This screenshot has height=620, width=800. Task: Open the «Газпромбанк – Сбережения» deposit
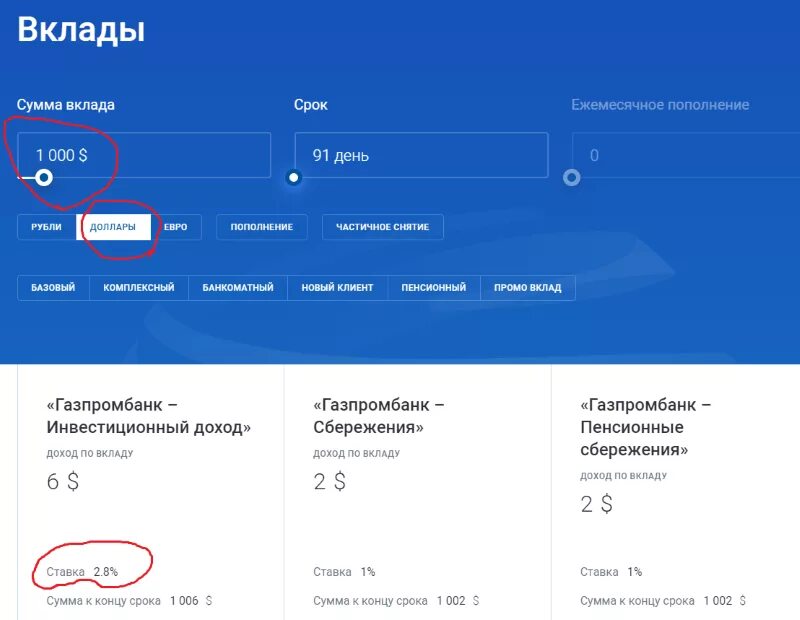tap(379, 416)
